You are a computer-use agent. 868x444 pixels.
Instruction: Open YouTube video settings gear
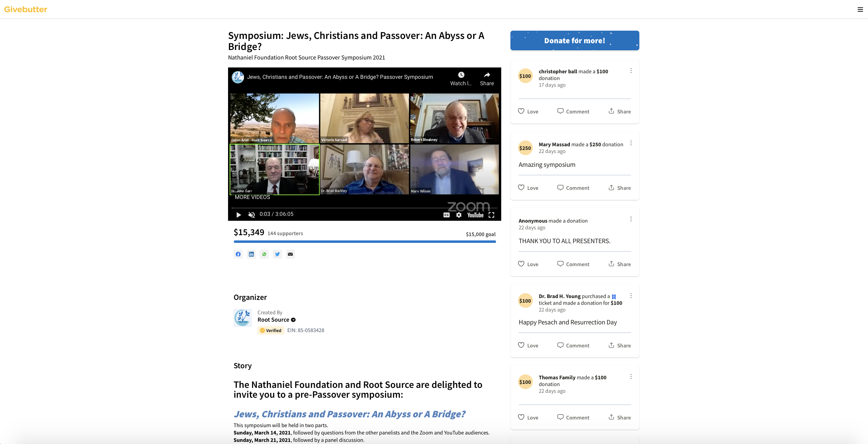click(459, 215)
